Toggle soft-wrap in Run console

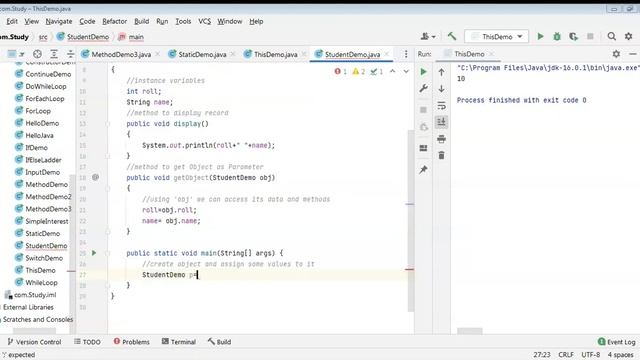coord(441,106)
